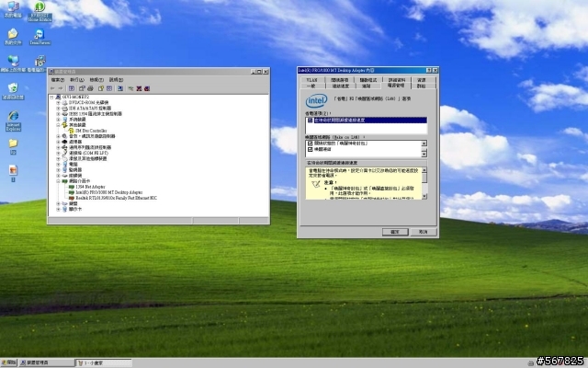Image resolution: width=588 pixels, height=368 pixels.
Task: Click the 取消 button in adapter dialog
Action: pos(424,232)
